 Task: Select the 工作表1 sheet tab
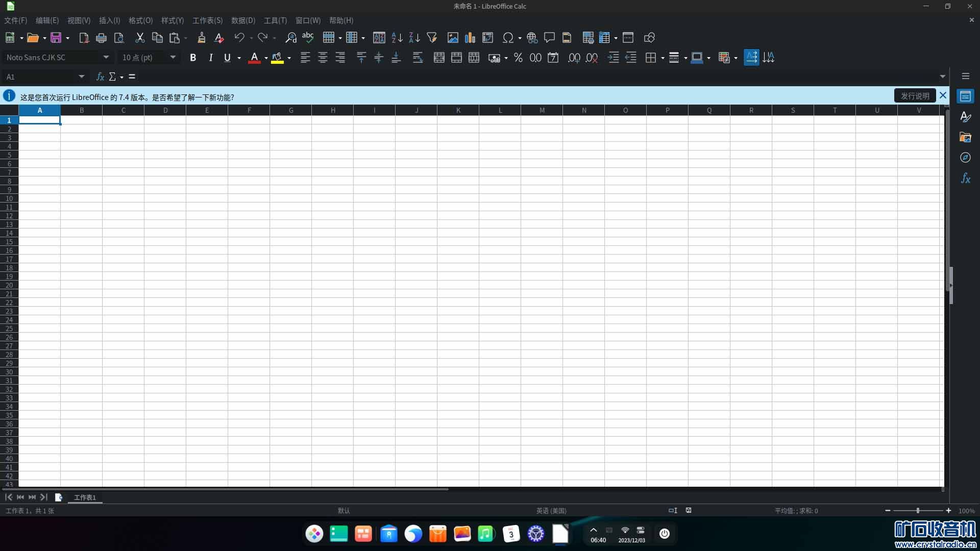[x=85, y=497]
